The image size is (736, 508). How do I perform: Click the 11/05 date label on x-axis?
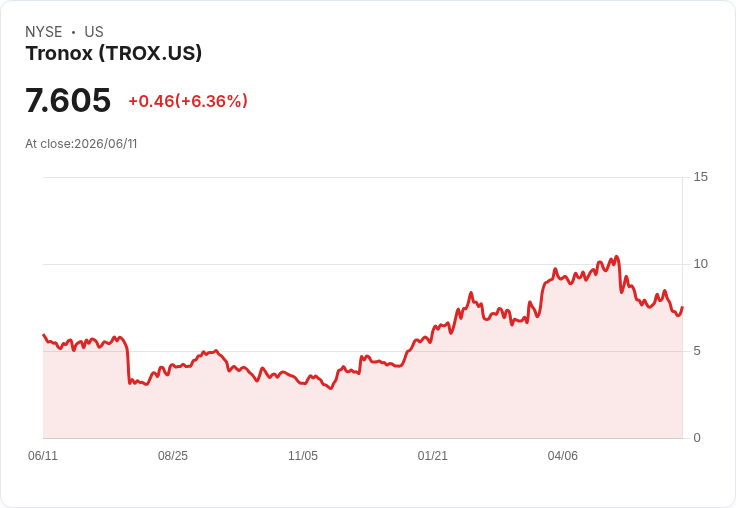click(x=303, y=455)
